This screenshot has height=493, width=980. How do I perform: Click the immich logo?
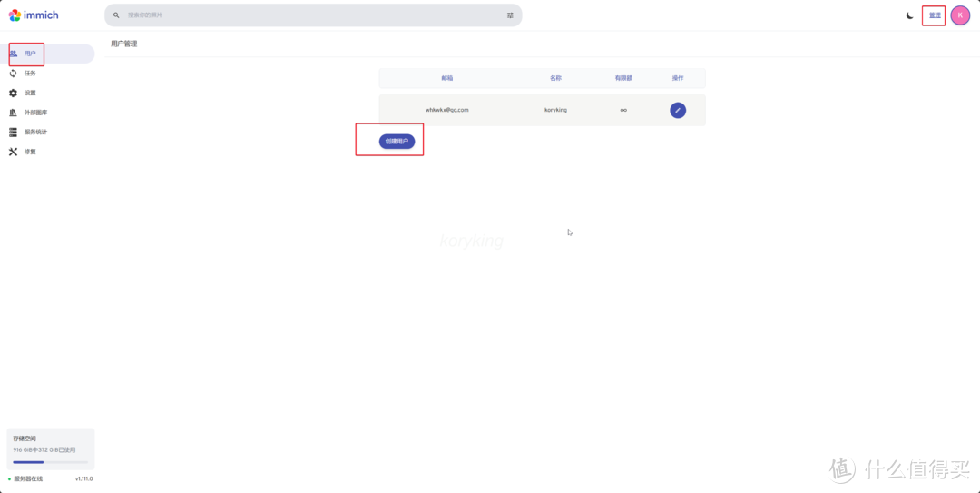click(x=34, y=15)
